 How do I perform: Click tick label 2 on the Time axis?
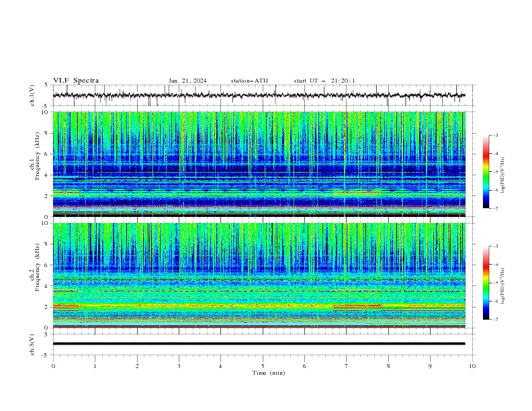point(137,366)
